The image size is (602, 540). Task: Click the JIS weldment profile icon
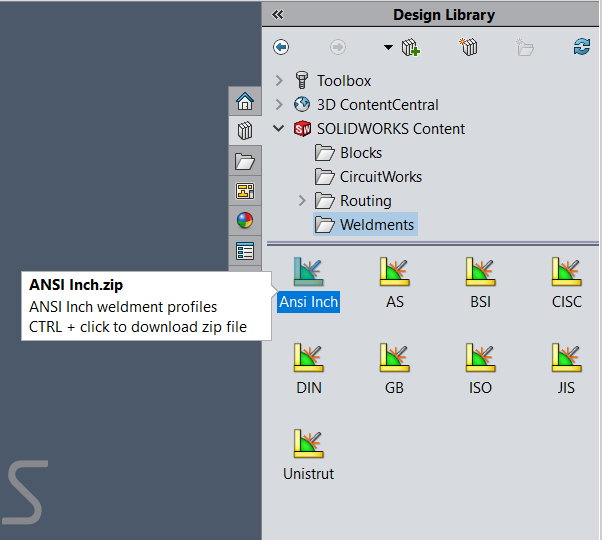567,358
